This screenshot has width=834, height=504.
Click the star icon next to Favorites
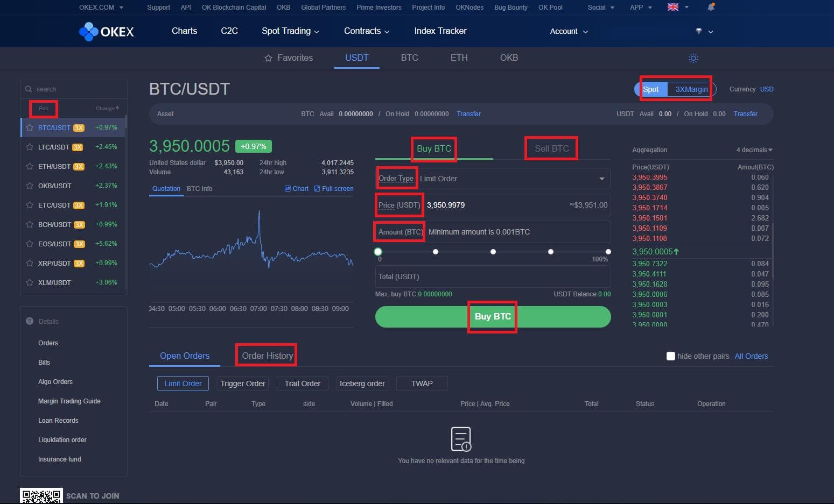pyautogui.click(x=268, y=58)
